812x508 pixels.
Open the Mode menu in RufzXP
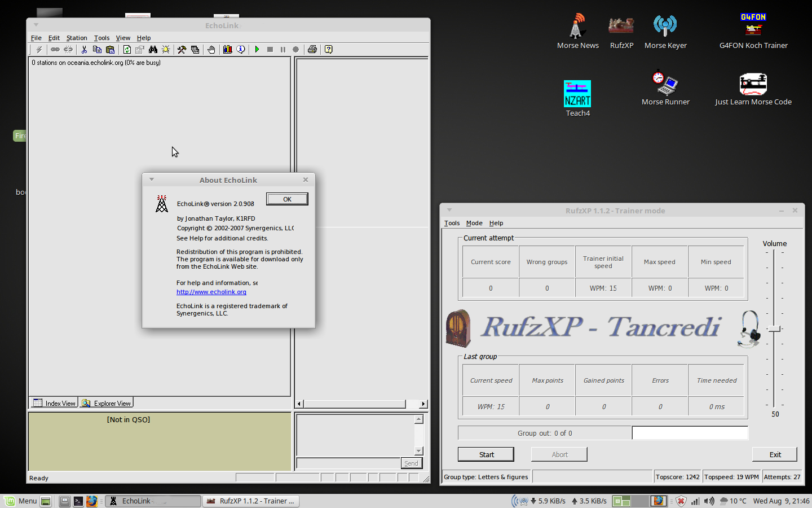click(x=474, y=223)
